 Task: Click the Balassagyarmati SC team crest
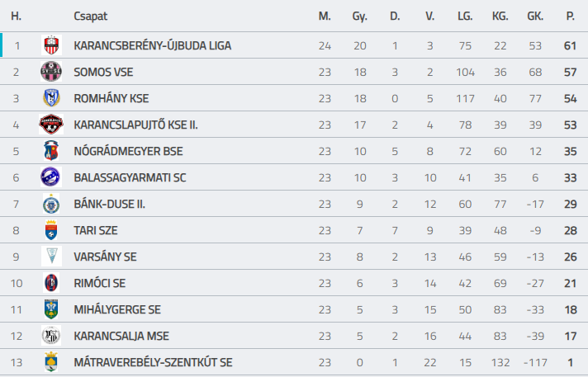point(50,177)
